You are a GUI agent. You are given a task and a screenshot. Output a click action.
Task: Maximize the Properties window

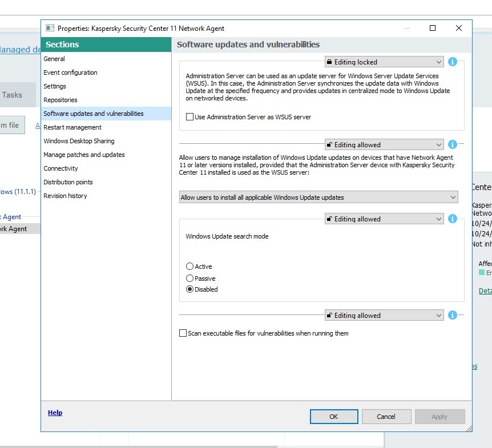pyautogui.click(x=433, y=28)
